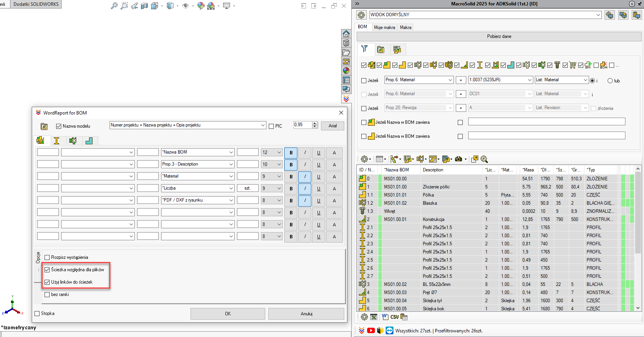Click the Excel export icon below the BOM table
644x337 pixels.
click(374, 317)
